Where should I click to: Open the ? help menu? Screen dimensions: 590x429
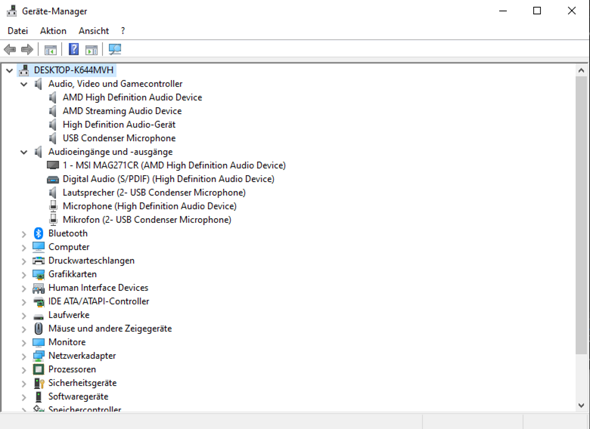[123, 31]
